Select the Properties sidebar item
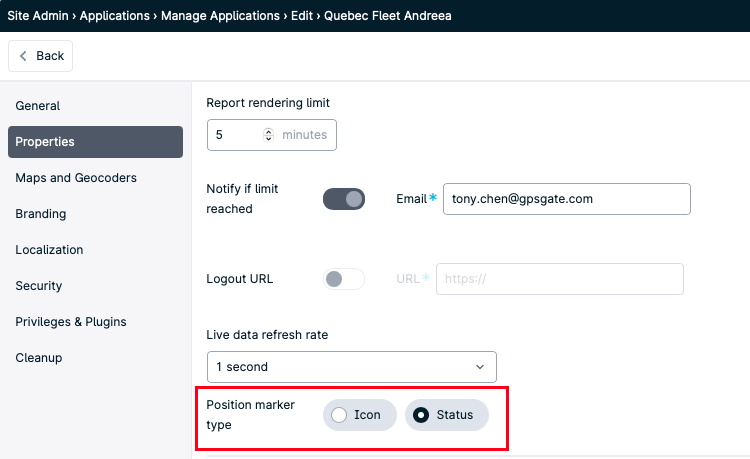Viewport: 750px width, 459px height. tap(95, 142)
